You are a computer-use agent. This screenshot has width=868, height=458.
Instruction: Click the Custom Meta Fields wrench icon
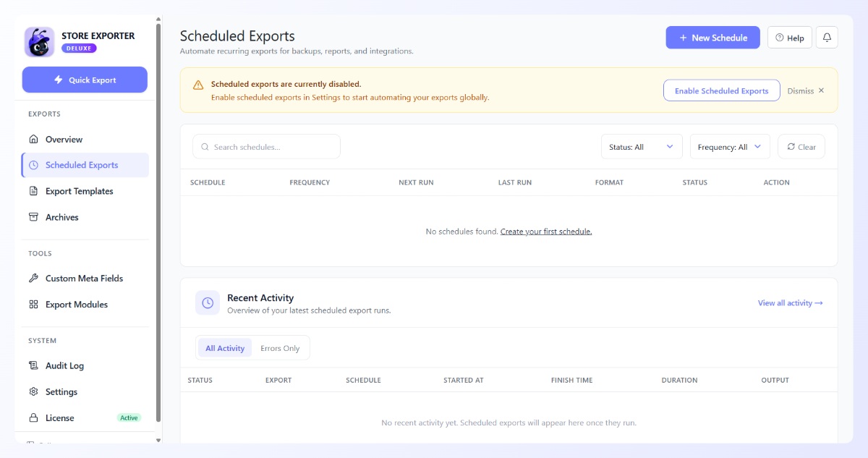tap(33, 279)
